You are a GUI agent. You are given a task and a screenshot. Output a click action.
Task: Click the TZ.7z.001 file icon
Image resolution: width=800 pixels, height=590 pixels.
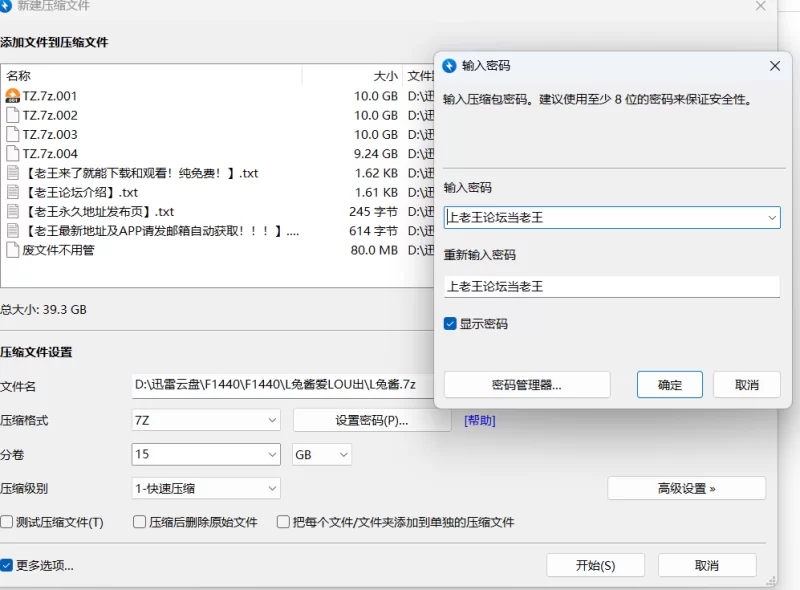(13, 96)
